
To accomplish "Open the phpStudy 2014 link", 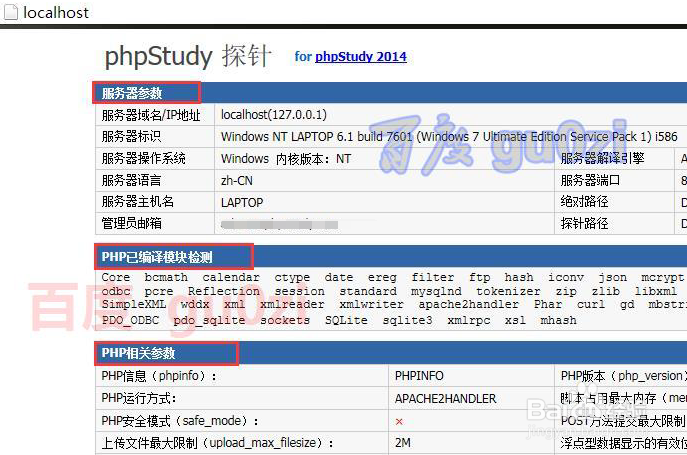I will pyautogui.click(x=361, y=57).
